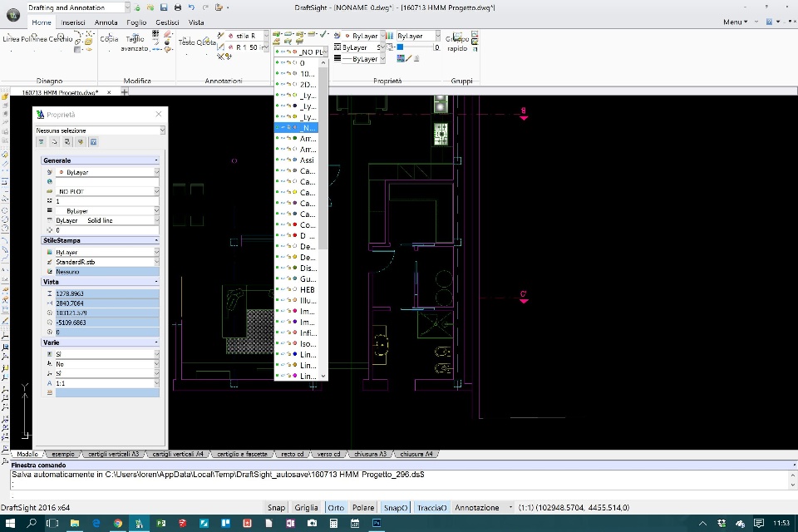Click the Polare button in status bar
This screenshot has width=798, height=532.
coord(363,507)
